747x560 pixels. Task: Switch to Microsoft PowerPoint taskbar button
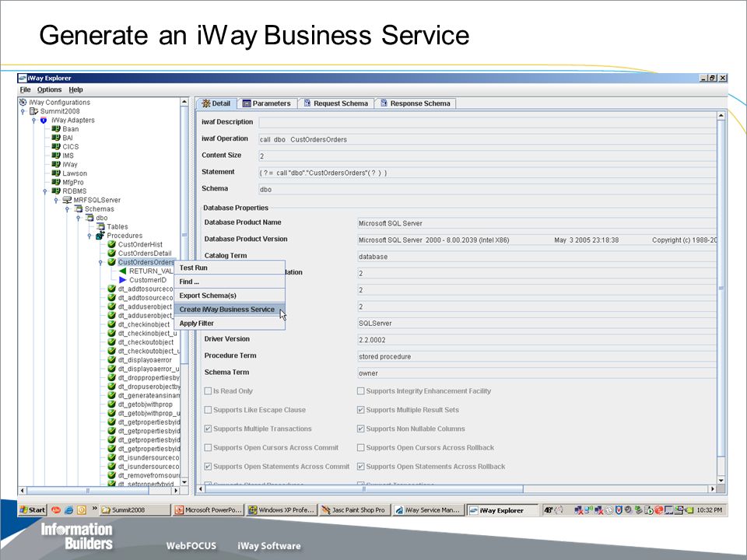pyautogui.click(x=209, y=510)
